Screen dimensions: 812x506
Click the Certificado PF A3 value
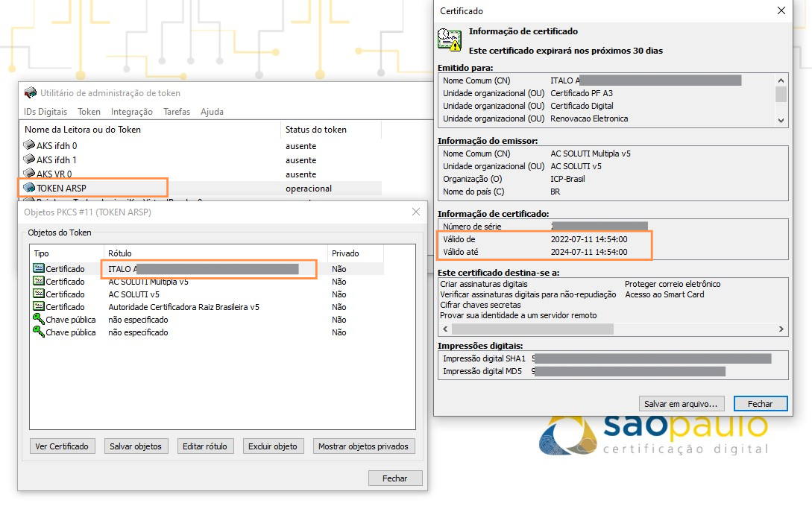[582, 93]
